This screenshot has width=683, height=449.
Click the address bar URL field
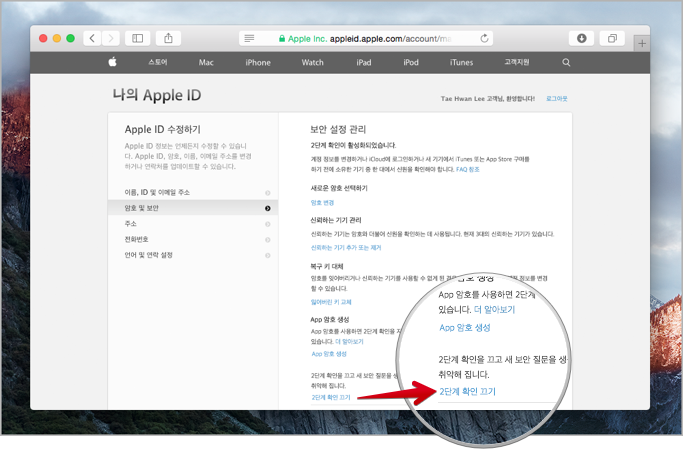pos(366,38)
